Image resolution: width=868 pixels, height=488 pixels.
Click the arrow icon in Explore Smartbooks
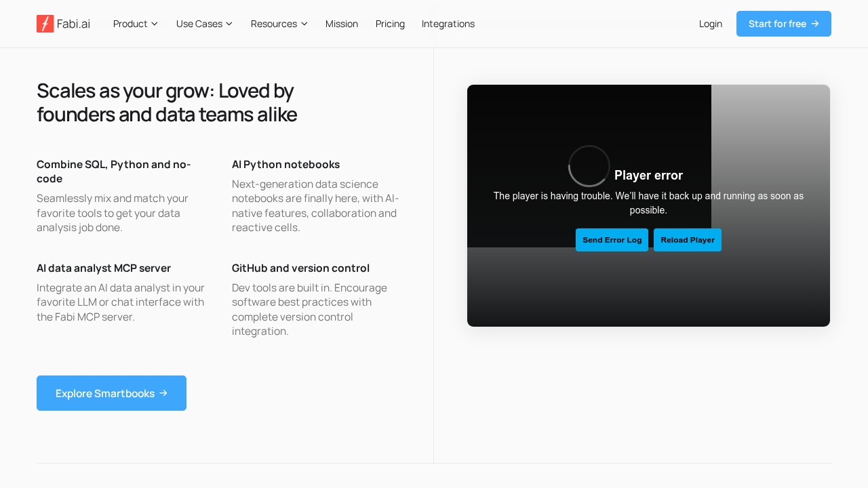[164, 393]
